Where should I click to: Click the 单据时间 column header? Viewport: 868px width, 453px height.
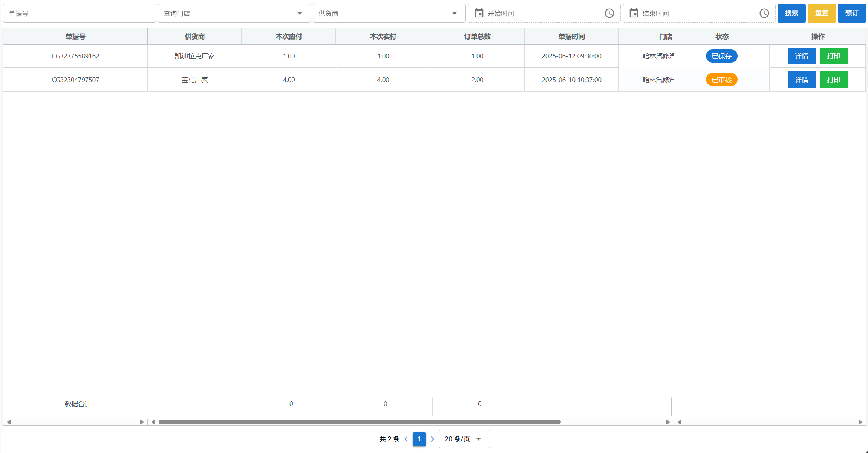(x=571, y=37)
